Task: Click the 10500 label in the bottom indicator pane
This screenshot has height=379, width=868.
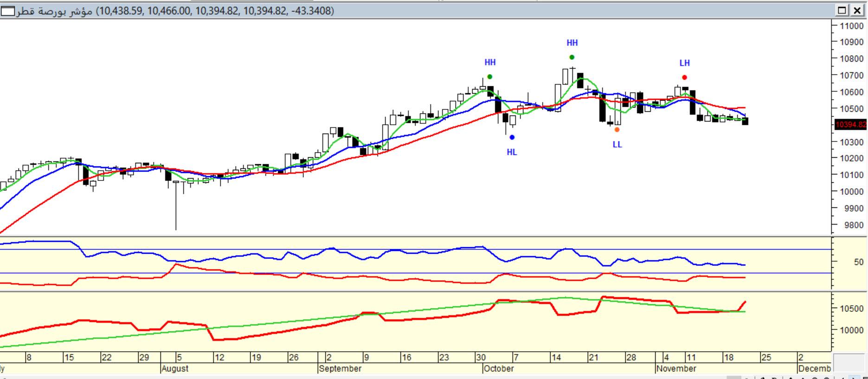Action: pos(851,308)
